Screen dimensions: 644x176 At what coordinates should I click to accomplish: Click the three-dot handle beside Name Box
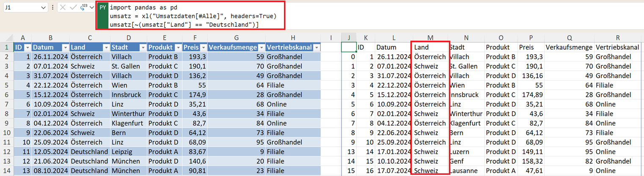tap(52, 8)
